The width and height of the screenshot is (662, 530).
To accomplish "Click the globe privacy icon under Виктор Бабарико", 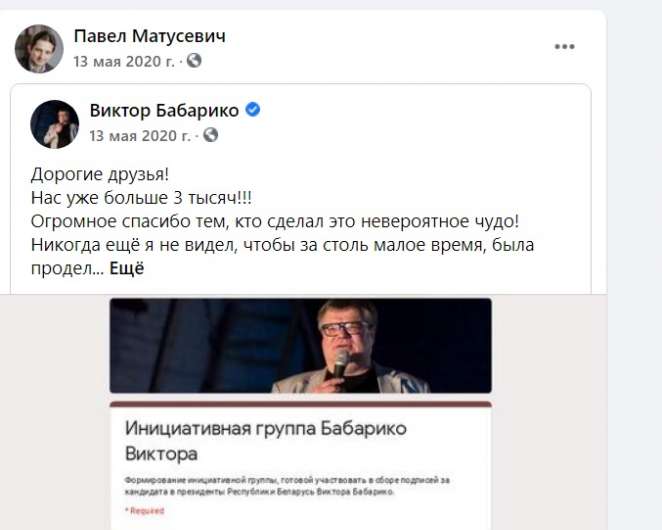I will tap(210, 135).
